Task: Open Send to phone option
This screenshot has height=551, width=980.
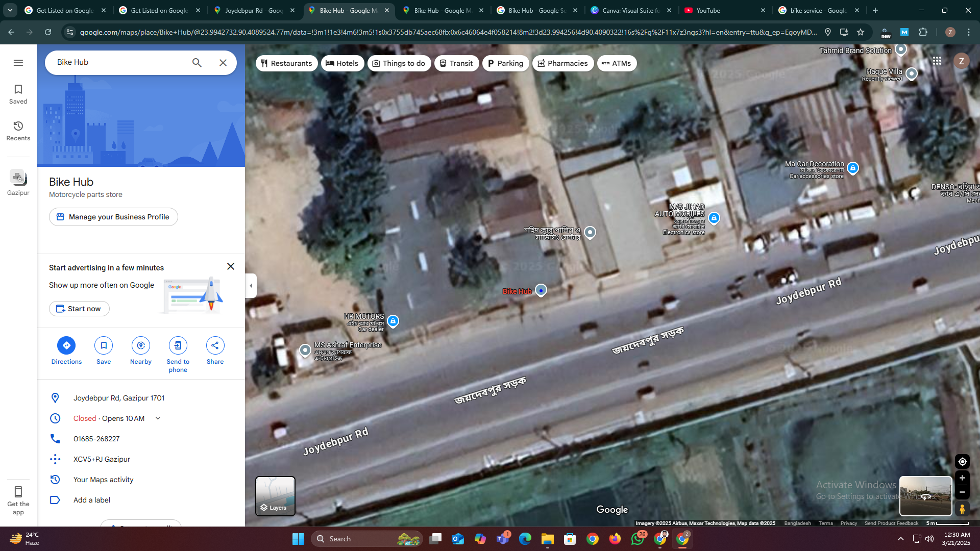Action: (178, 345)
